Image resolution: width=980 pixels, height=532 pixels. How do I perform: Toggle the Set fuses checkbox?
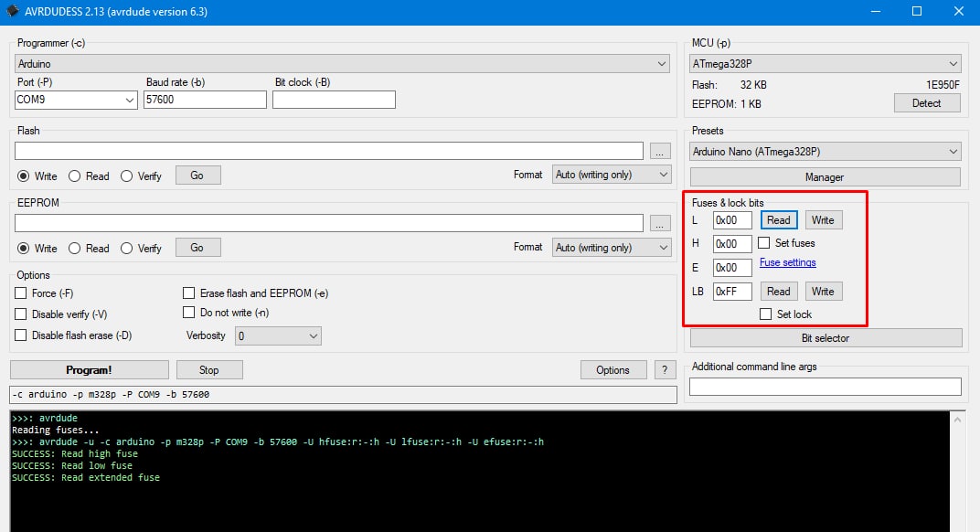click(x=763, y=242)
